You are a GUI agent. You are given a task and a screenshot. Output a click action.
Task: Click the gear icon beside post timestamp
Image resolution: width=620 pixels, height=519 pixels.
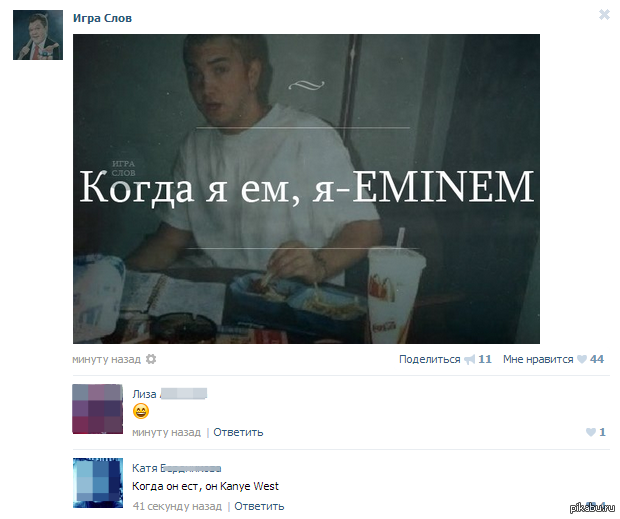tap(151, 359)
